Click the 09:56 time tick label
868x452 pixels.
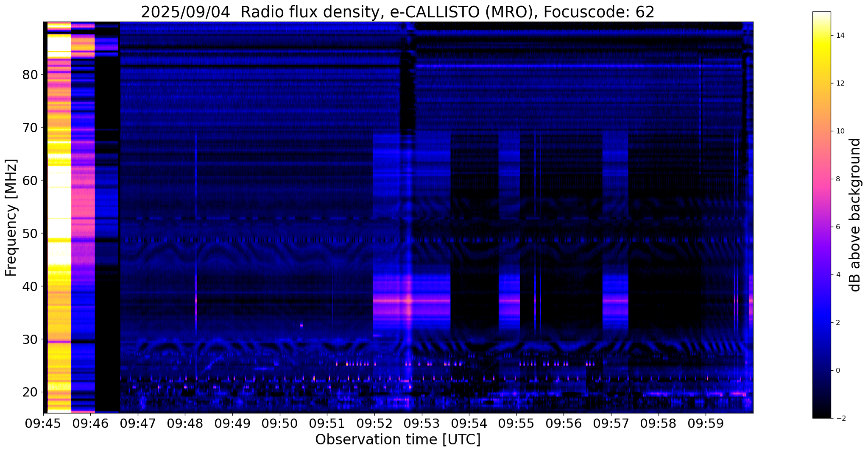564,423
